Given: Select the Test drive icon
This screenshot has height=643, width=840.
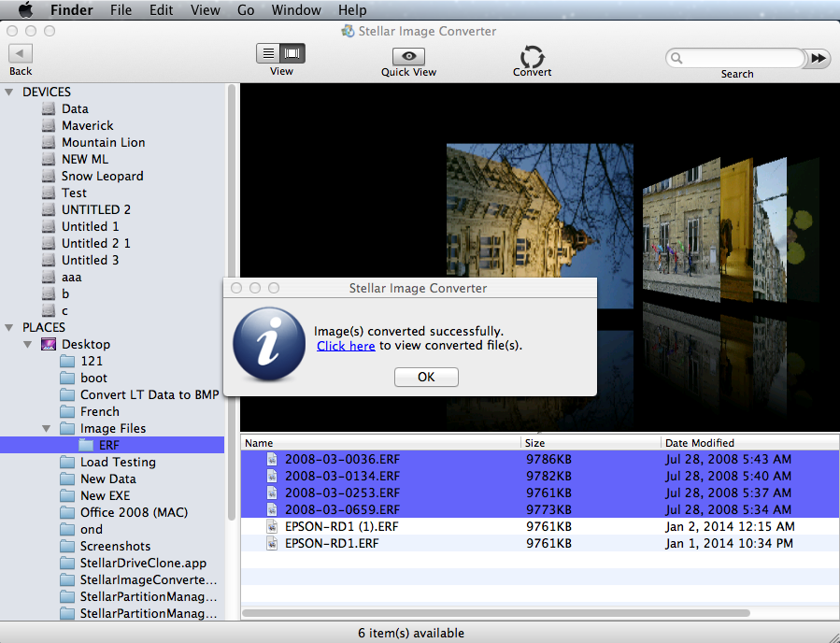Looking at the screenshot, I should click(x=49, y=193).
